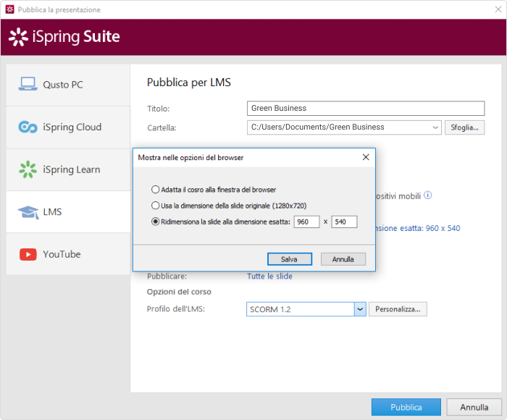The height and width of the screenshot is (420, 507).
Task: Click the info icon next to mobile devices
Action: point(427,196)
